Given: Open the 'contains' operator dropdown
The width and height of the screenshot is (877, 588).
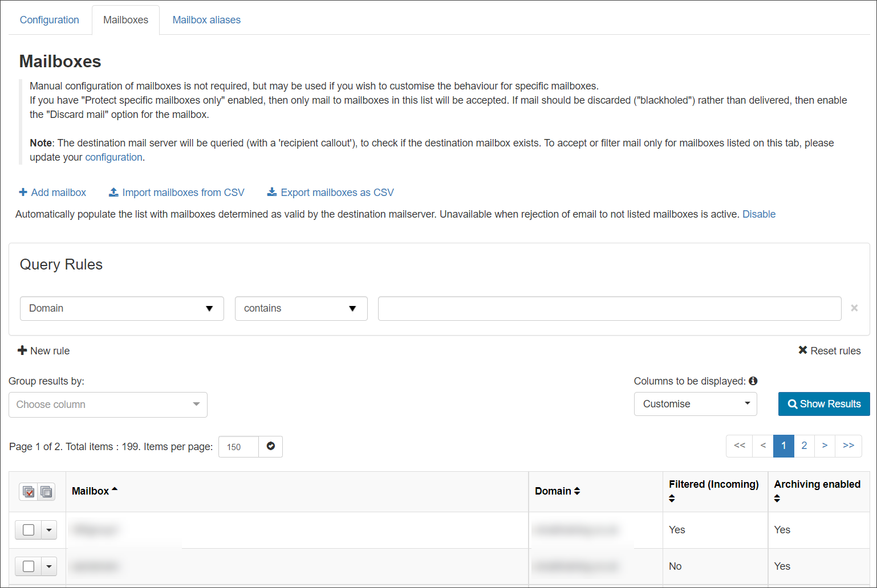Looking at the screenshot, I should coord(301,309).
